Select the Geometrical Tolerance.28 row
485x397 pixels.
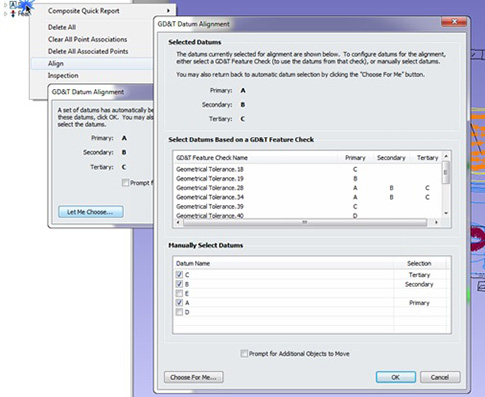(x=307, y=188)
